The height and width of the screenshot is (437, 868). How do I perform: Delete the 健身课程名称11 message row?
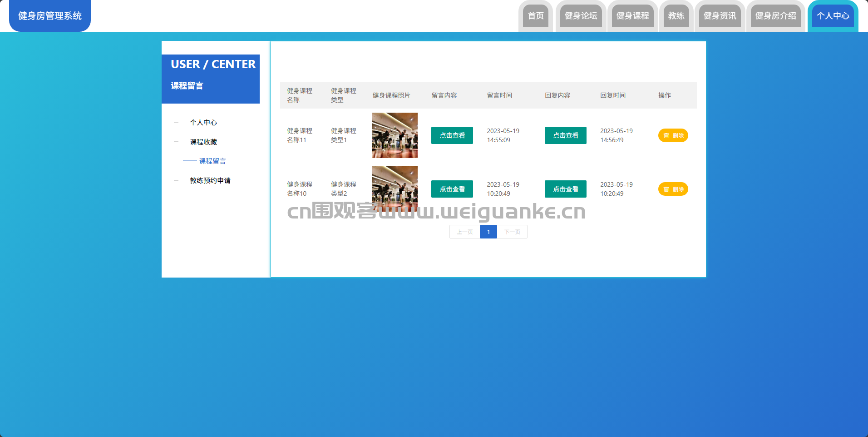tap(673, 135)
